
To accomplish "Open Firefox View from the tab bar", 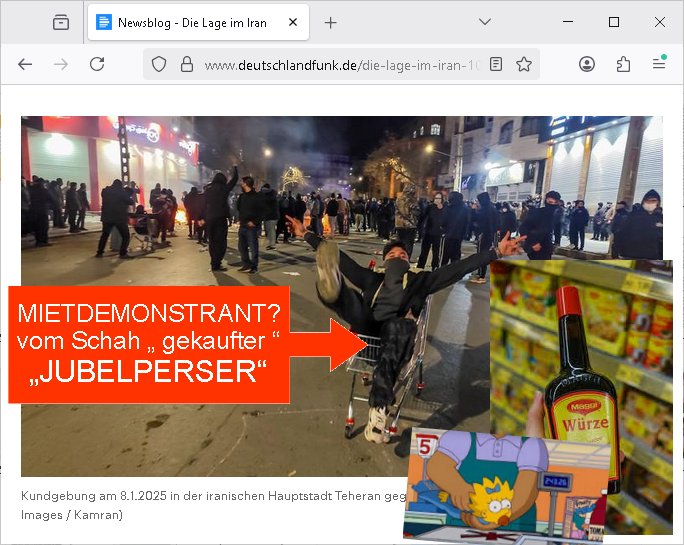I will 61,22.
